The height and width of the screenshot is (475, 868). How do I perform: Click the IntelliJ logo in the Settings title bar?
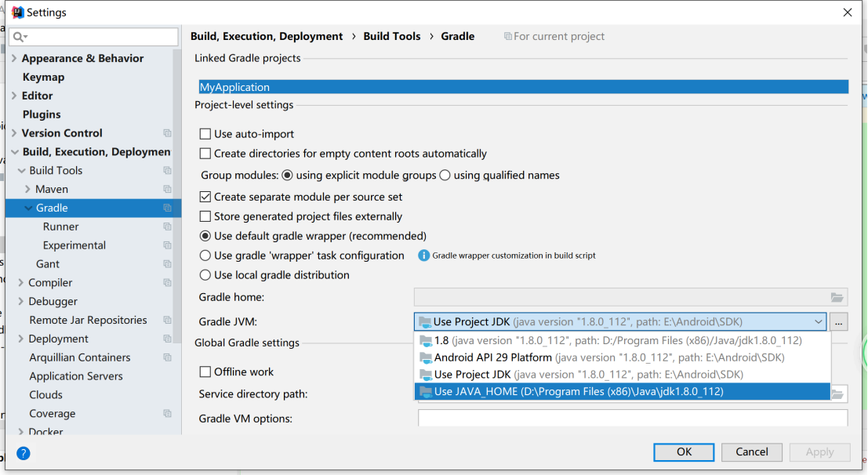(x=17, y=13)
